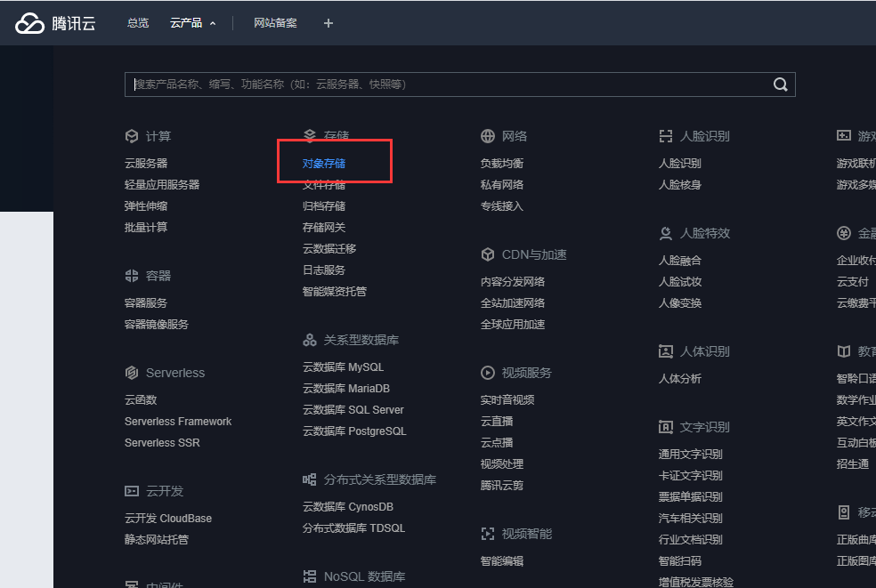Screen dimensions: 876x588
Task: Click the 人体识别 category icon
Action: [665, 351]
